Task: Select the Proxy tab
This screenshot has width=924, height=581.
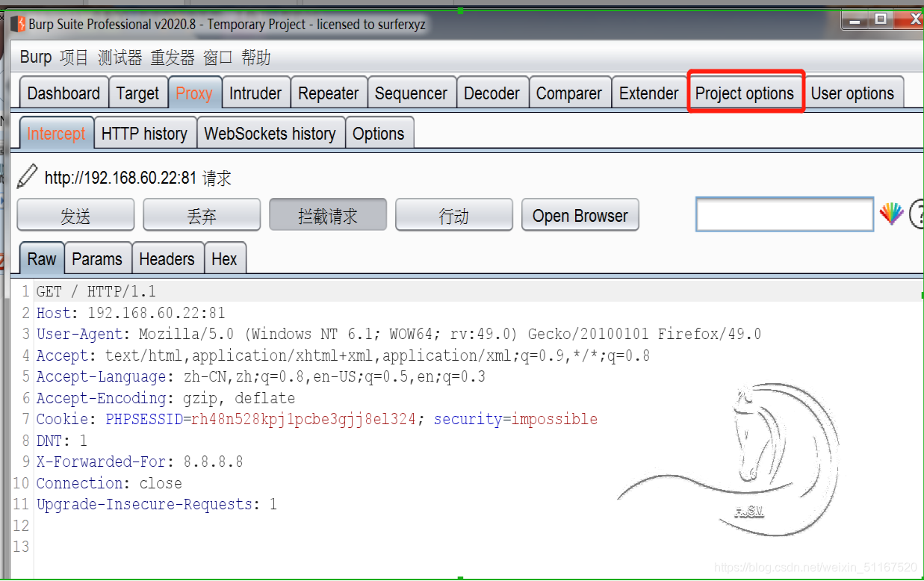Action: [194, 93]
